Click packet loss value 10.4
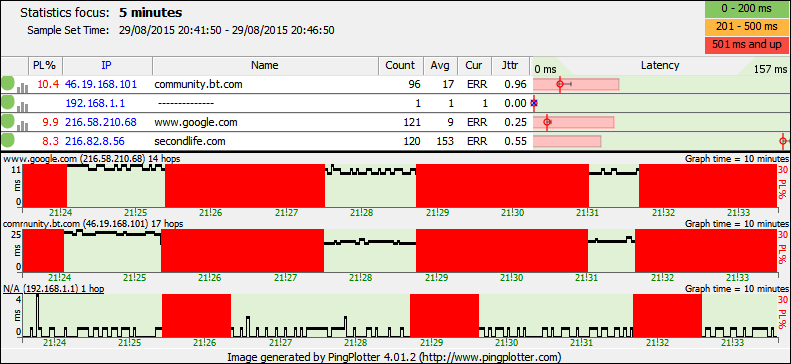Viewport: 791px width, 364px height. pos(49,84)
